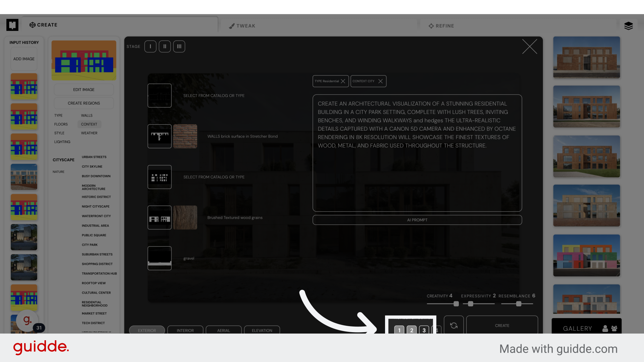Click the 'gravel' material text field

[x=189, y=258]
